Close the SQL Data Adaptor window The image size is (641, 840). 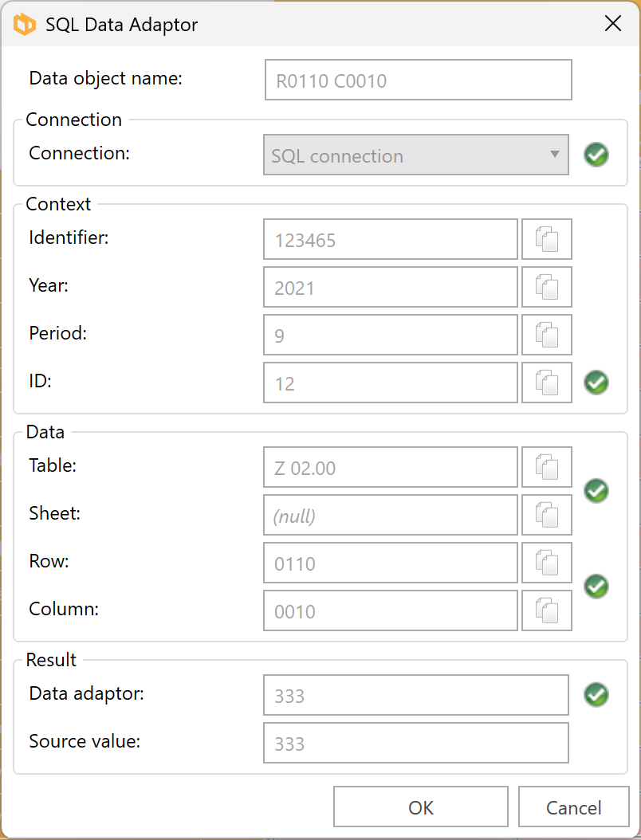click(613, 24)
